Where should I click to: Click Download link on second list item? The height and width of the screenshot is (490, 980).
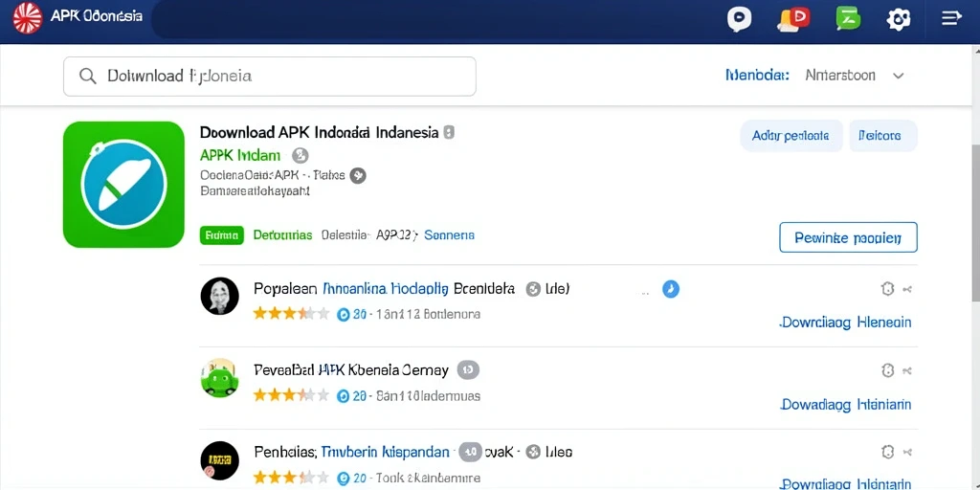pyautogui.click(x=846, y=405)
